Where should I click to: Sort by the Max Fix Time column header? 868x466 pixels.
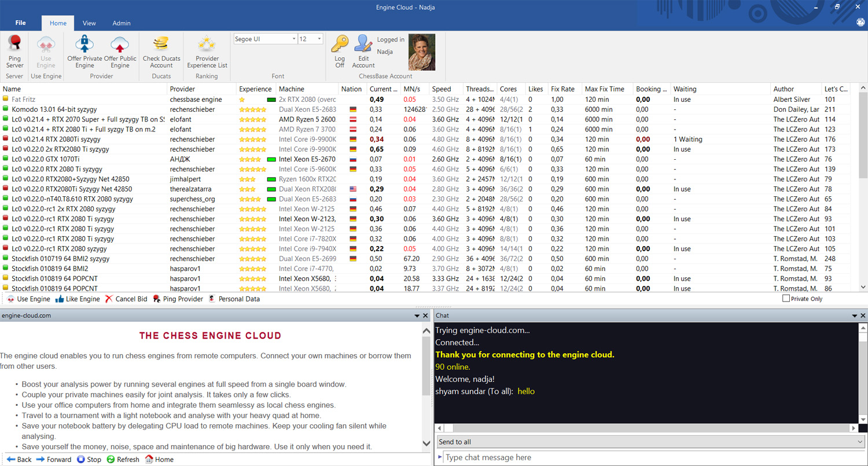tap(608, 89)
